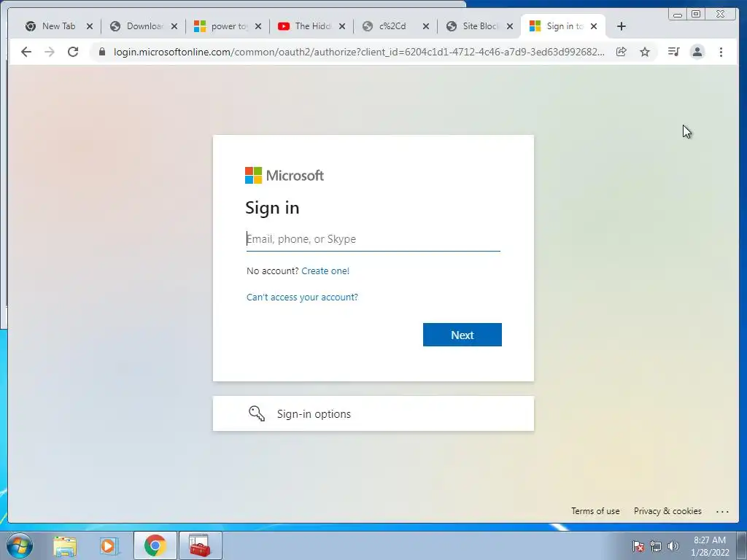Image resolution: width=747 pixels, height=560 pixels.
Task: View site info via padlock icon
Action: point(102,52)
